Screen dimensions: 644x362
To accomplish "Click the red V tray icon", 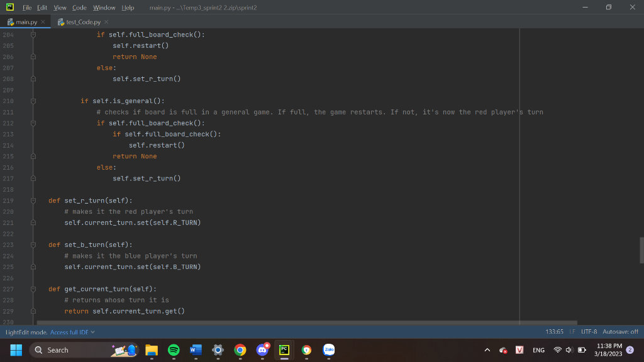I will click(519, 349).
